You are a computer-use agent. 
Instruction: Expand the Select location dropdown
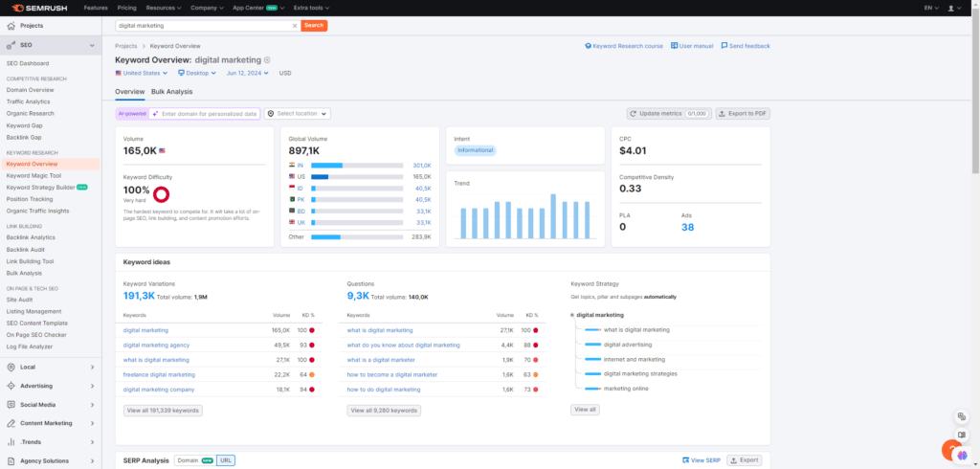(297, 114)
